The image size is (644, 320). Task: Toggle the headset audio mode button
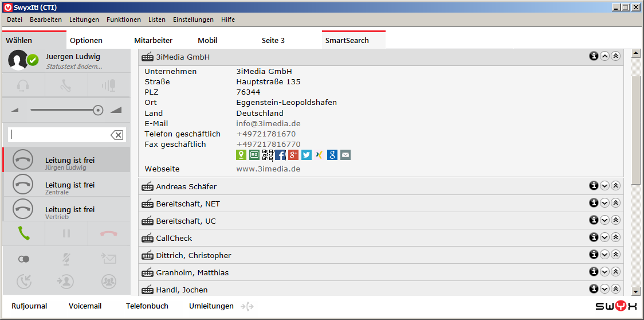pyautogui.click(x=23, y=85)
